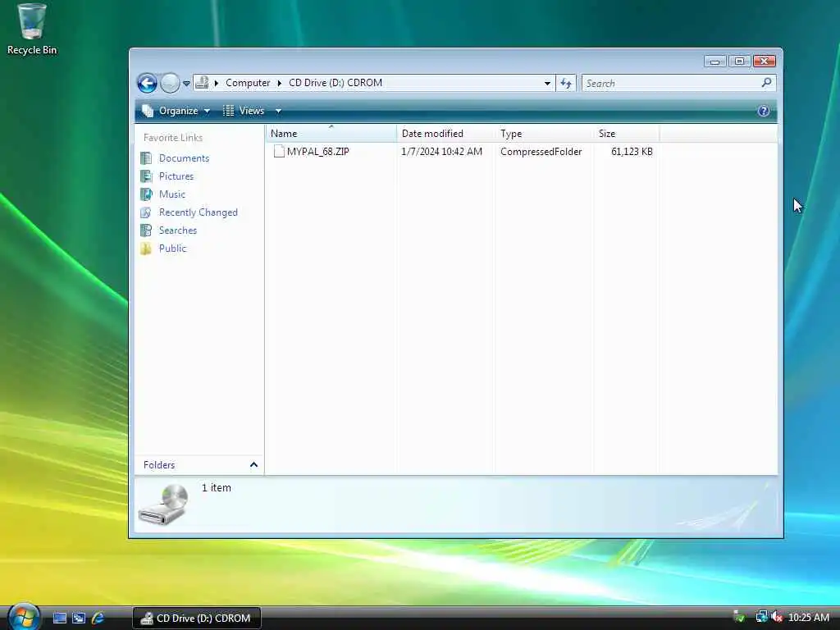Select Computer in the address breadcrumb
Screen dimensions: 840x630
point(248,83)
